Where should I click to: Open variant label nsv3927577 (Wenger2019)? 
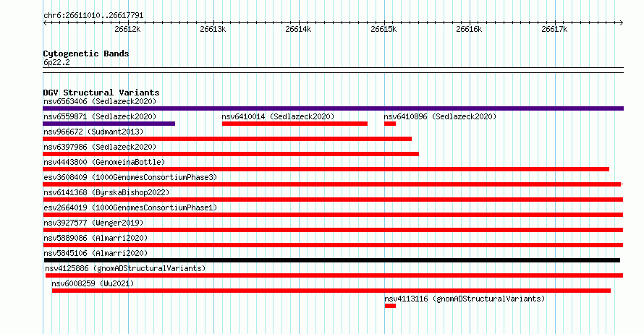tap(93, 223)
